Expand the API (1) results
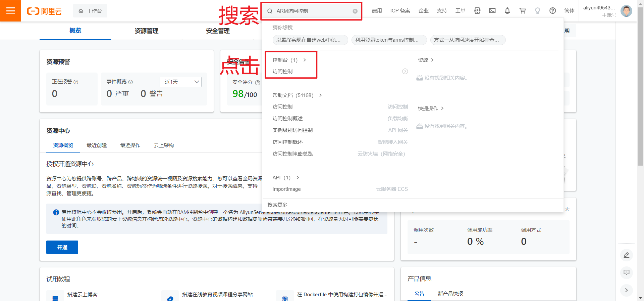644x301 pixels. 286,178
